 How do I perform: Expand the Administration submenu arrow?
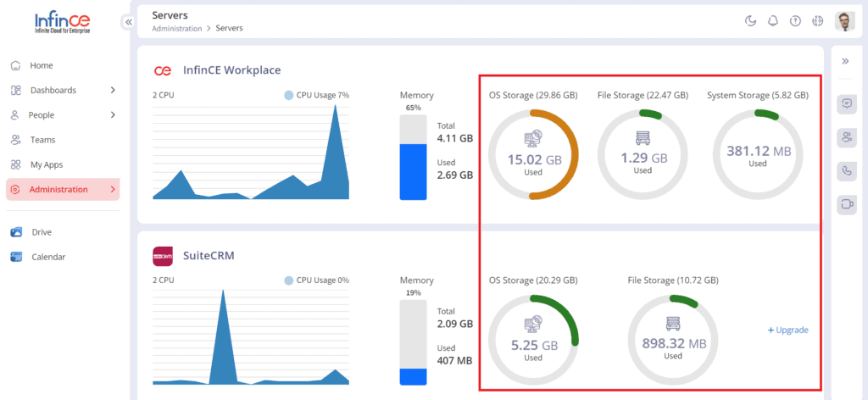(x=113, y=189)
